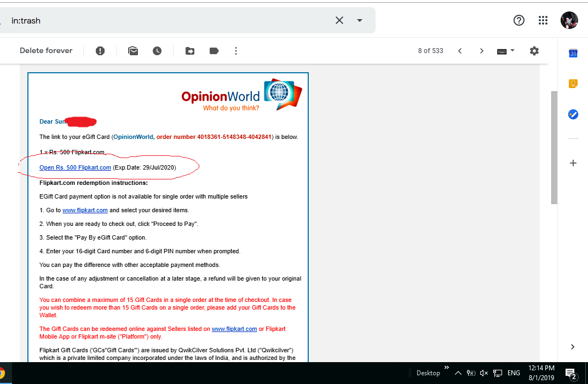Open Google Tasks side panel icon
This screenshot has width=588, height=384.
pyautogui.click(x=573, y=114)
